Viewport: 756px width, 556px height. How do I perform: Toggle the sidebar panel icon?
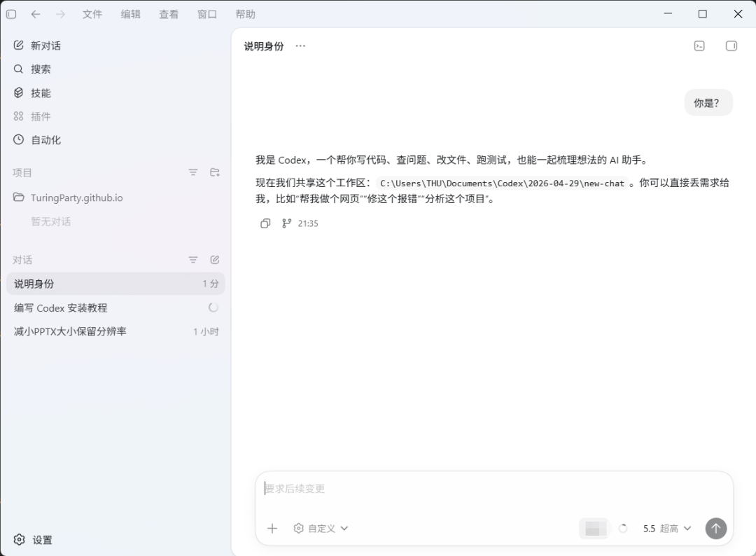coord(11,14)
